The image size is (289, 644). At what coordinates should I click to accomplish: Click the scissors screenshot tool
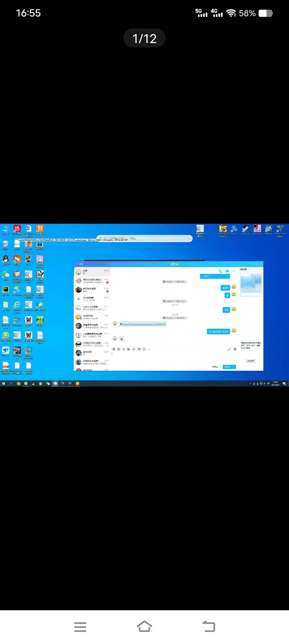tap(124, 349)
